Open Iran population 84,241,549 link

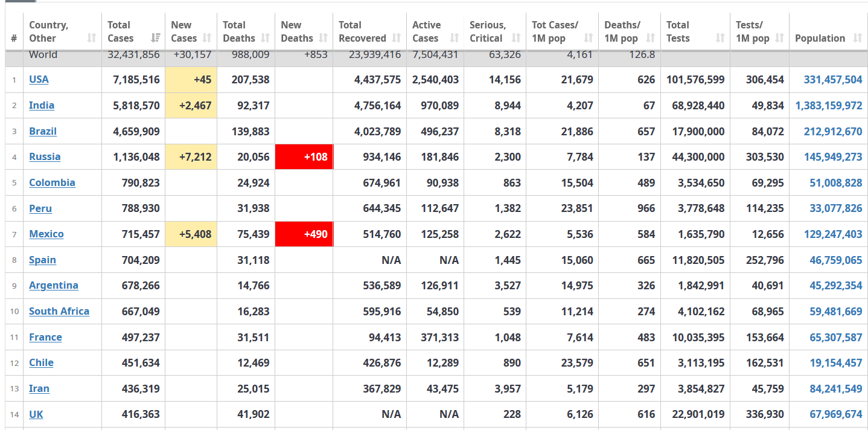coord(836,389)
